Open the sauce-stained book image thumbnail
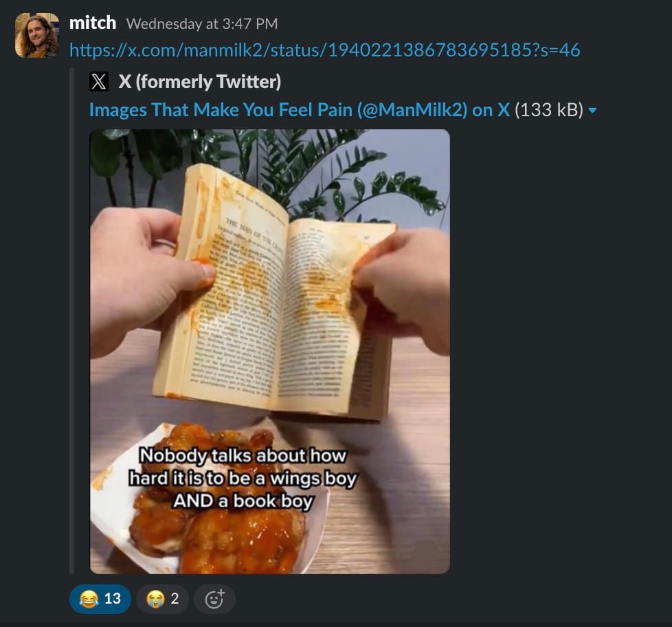This screenshot has width=672, height=627. pos(269,352)
